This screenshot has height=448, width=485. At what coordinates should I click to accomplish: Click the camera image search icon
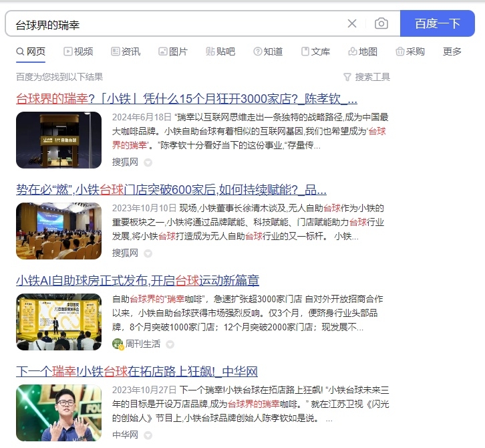click(381, 23)
